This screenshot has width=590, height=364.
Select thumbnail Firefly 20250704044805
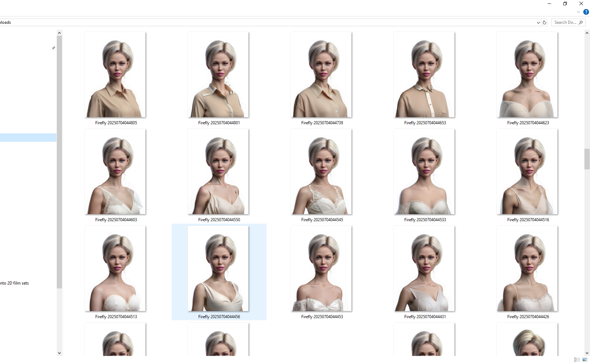[115, 75]
